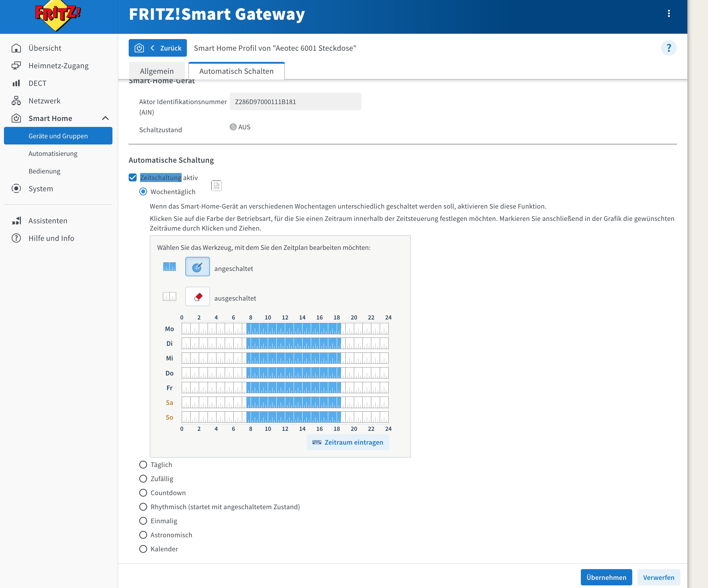Screen dimensions: 708x588
Task: Click the Aktor Identifikationsnummer field
Action: tap(295, 101)
